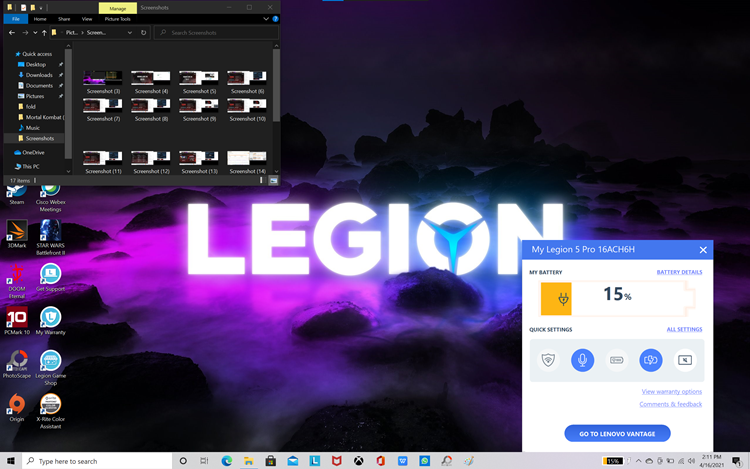Viewport: 750px width, 469px height.
Task: Toggle the keyboard quick setting
Action: pos(617,360)
